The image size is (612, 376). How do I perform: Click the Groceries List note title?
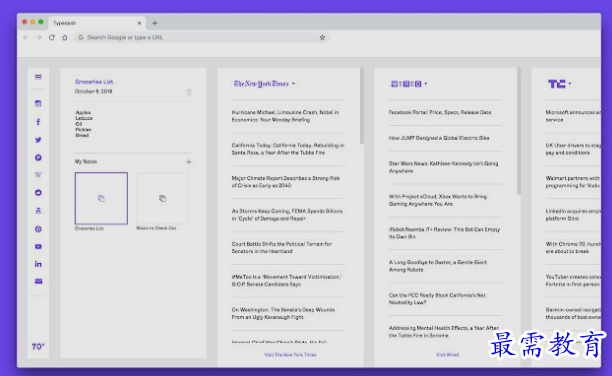pyautogui.click(x=94, y=82)
